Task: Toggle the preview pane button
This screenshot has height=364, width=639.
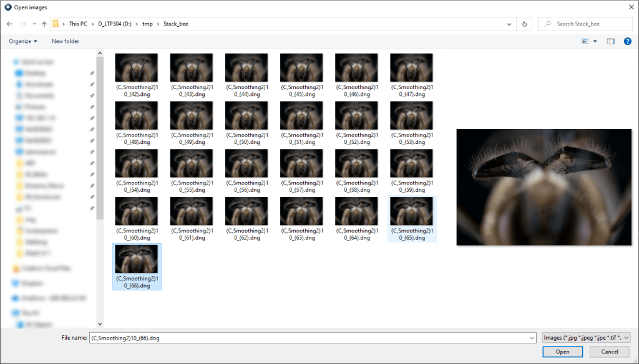Action: pos(610,41)
